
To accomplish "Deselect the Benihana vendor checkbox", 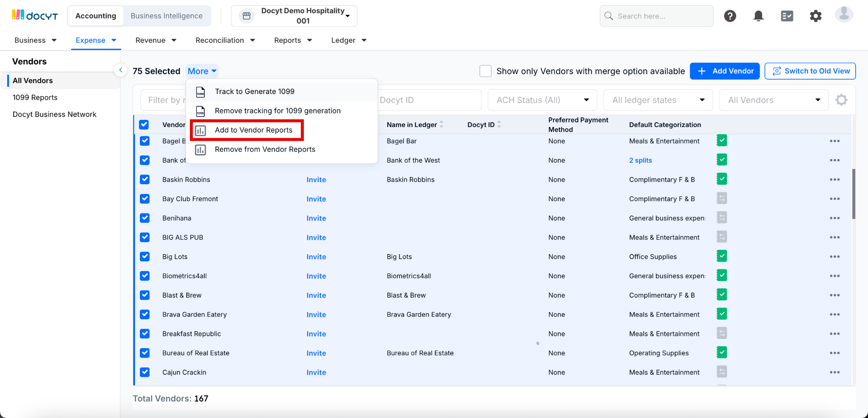I will coord(145,218).
